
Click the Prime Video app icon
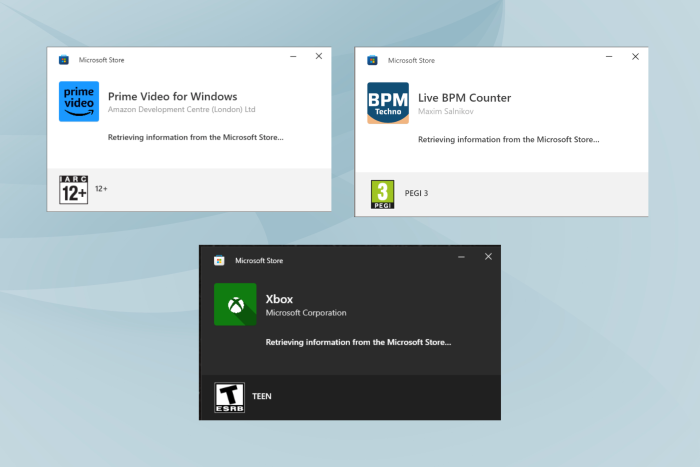79,101
